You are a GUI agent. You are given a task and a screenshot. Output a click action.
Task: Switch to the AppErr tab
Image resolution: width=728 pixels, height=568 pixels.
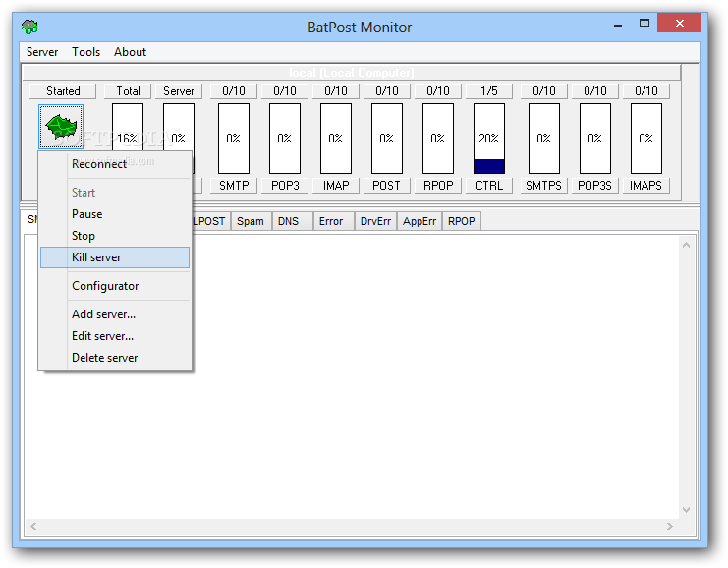pyautogui.click(x=420, y=221)
